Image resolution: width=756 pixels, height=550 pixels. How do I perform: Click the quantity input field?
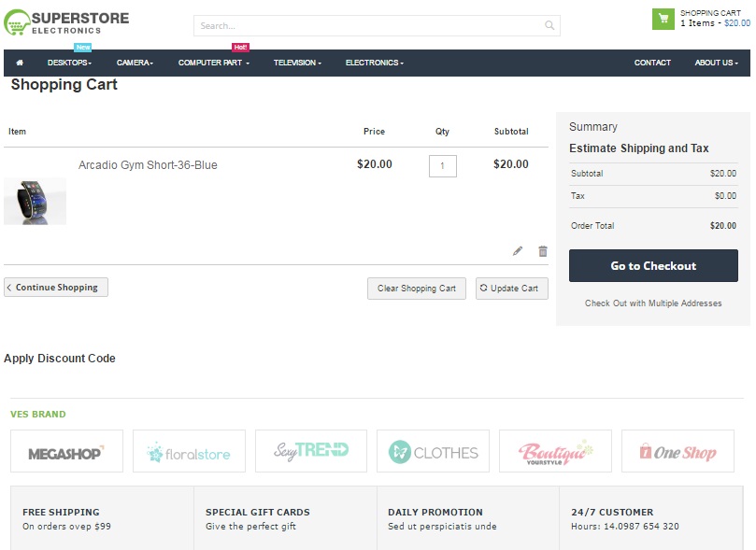[442, 166]
